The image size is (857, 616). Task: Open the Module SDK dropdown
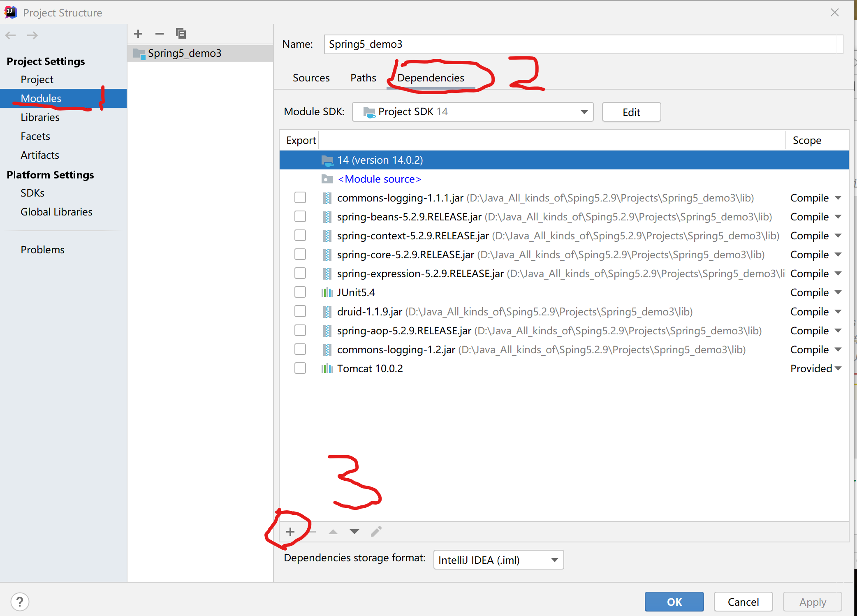tap(473, 112)
